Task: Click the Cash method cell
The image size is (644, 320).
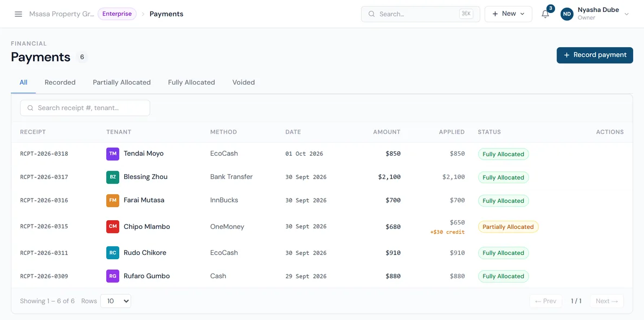Action: point(218,276)
